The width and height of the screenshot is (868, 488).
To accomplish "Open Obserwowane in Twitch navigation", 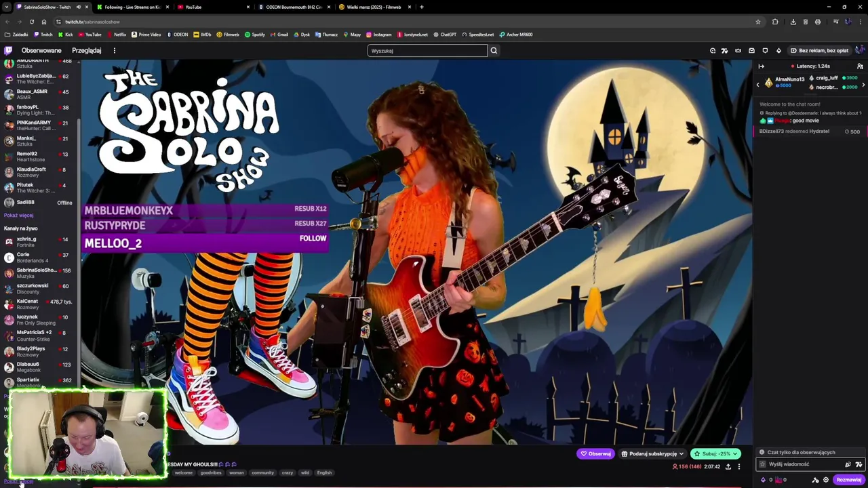I will click(41, 50).
